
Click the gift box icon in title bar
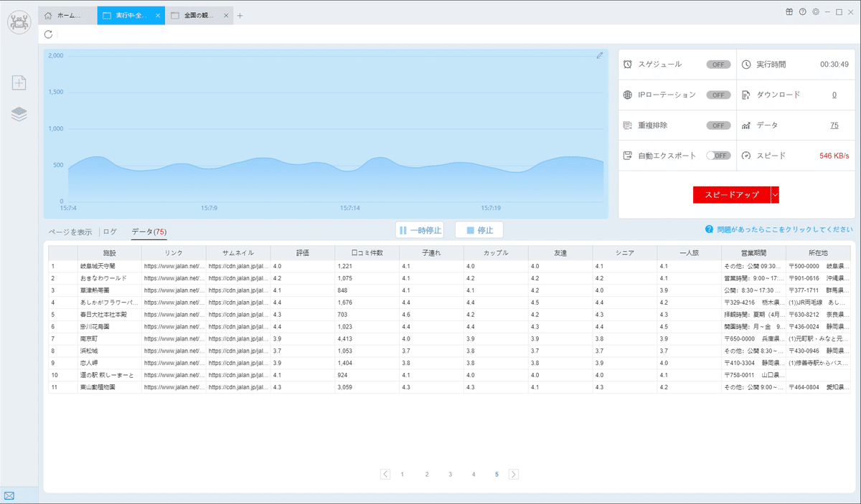tap(790, 12)
